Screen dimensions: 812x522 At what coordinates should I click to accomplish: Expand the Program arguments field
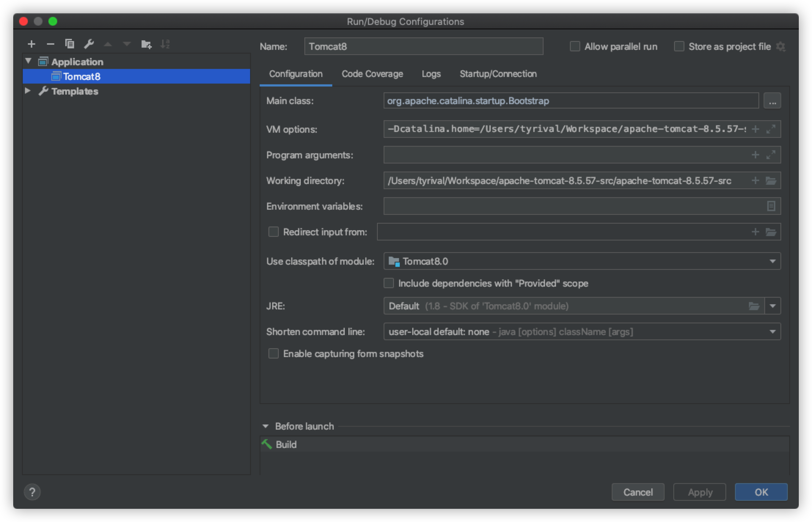(x=771, y=155)
